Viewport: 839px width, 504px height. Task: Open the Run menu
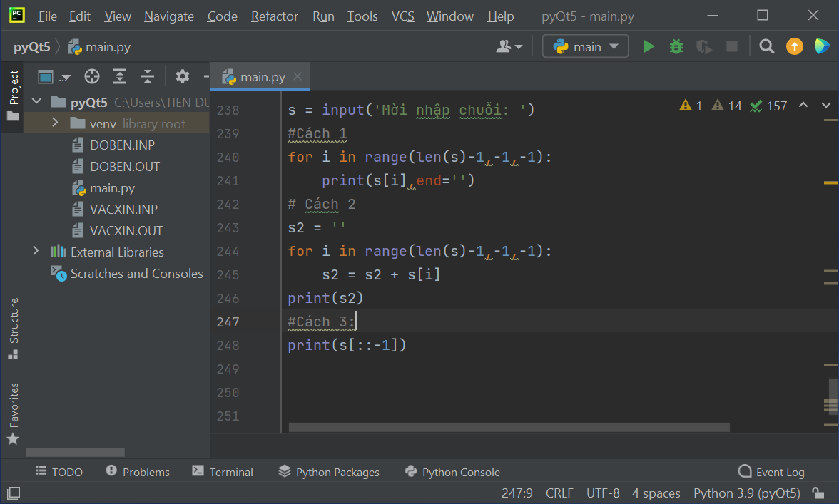[x=324, y=16]
